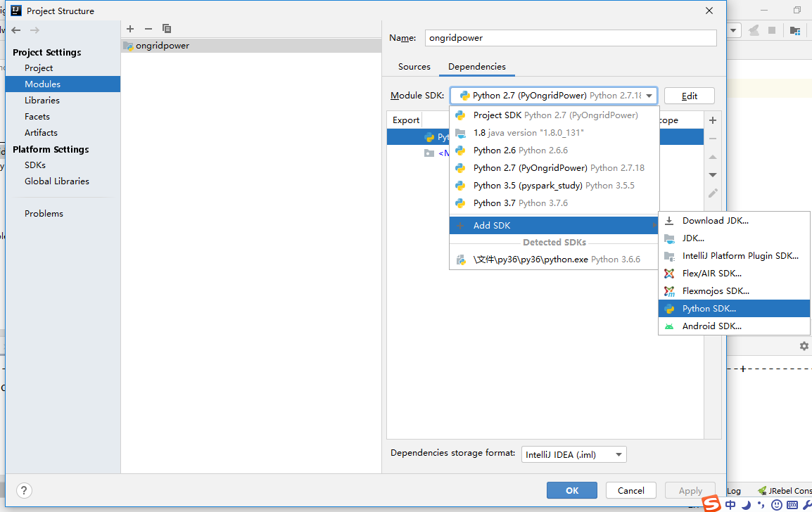The height and width of the screenshot is (512, 812).
Task: Click the module Name input field
Action: point(571,38)
